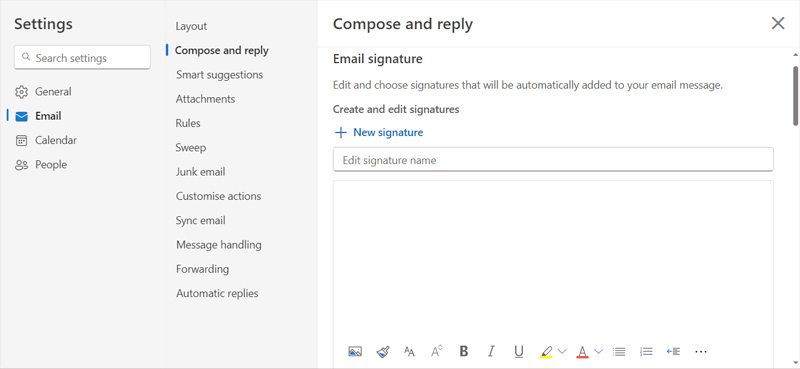Insert a picture inline in signature
Viewport: 800px width, 369px height.
tap(355, 351)
